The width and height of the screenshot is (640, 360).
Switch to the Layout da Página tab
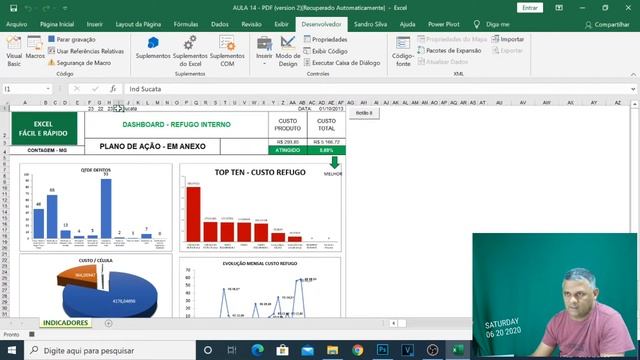click(x=138, y=24)
